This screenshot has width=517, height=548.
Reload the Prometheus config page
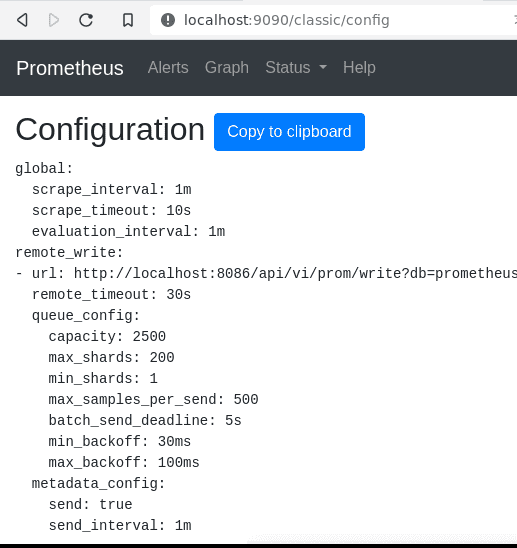click(86, 20)
